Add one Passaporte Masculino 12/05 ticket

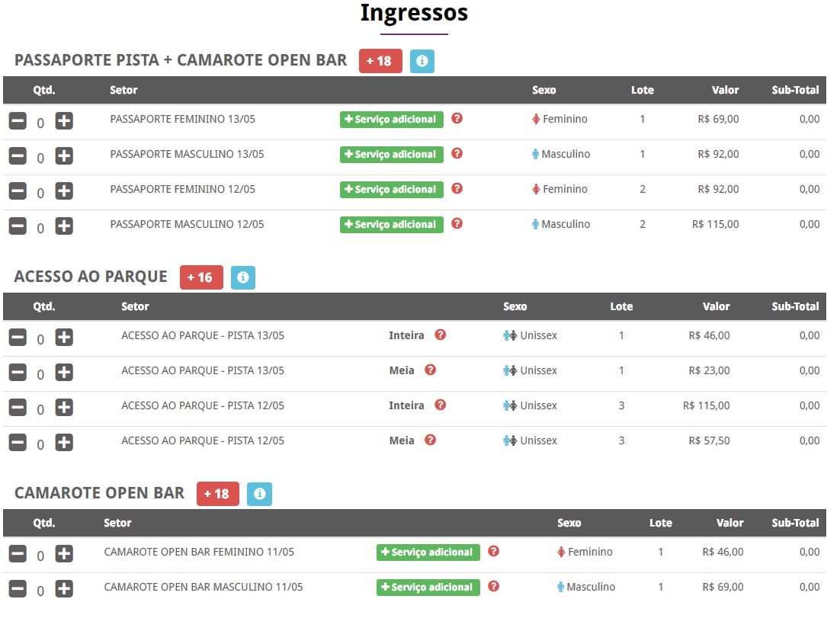click(64, 226)
